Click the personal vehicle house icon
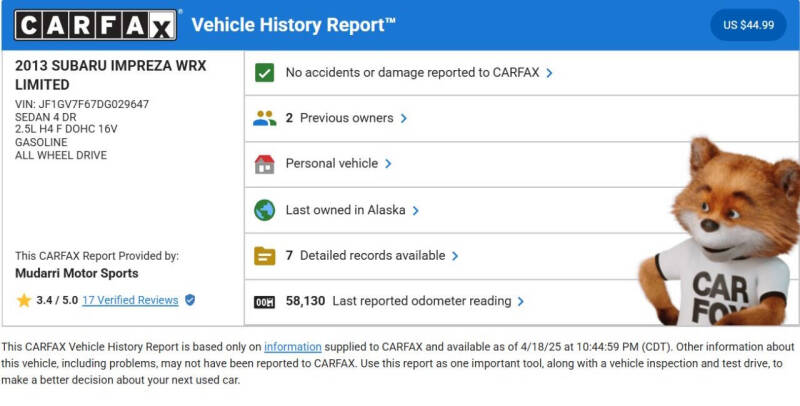This screenshot has height=406, width=800. tap(264, 164)
